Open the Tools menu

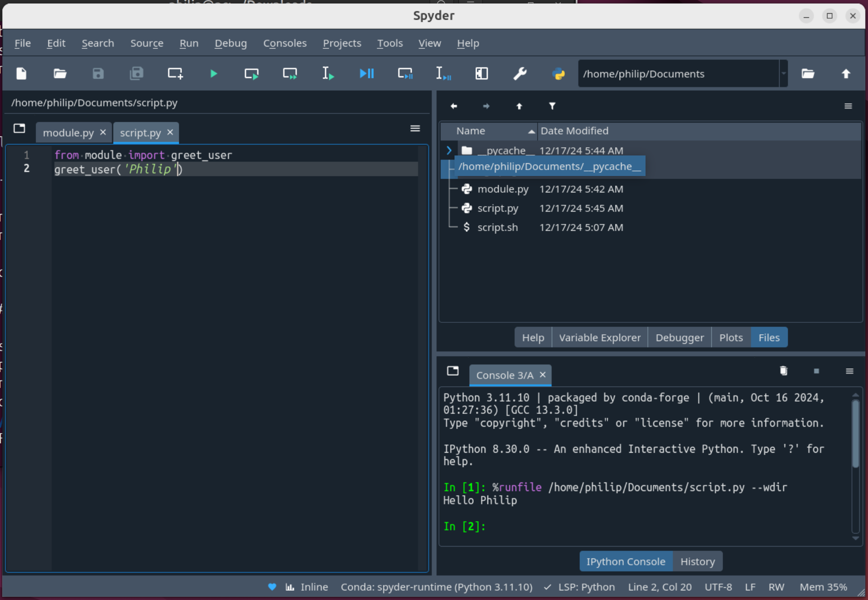[390, 43]
